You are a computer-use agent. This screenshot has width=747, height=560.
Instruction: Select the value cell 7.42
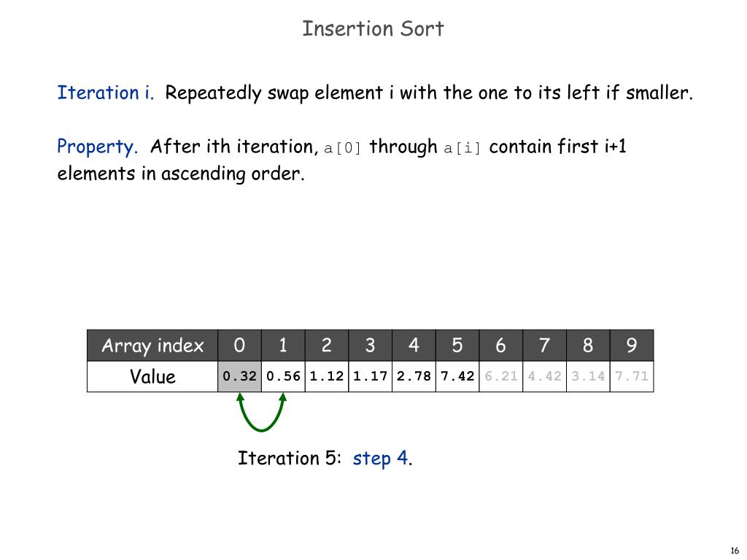point(457,376)
